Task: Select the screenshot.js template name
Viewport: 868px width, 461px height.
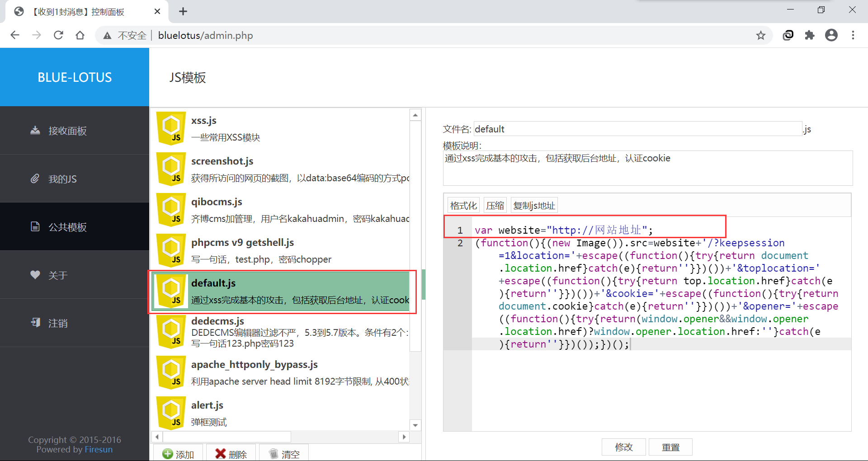Action: (x=222, y=161)
